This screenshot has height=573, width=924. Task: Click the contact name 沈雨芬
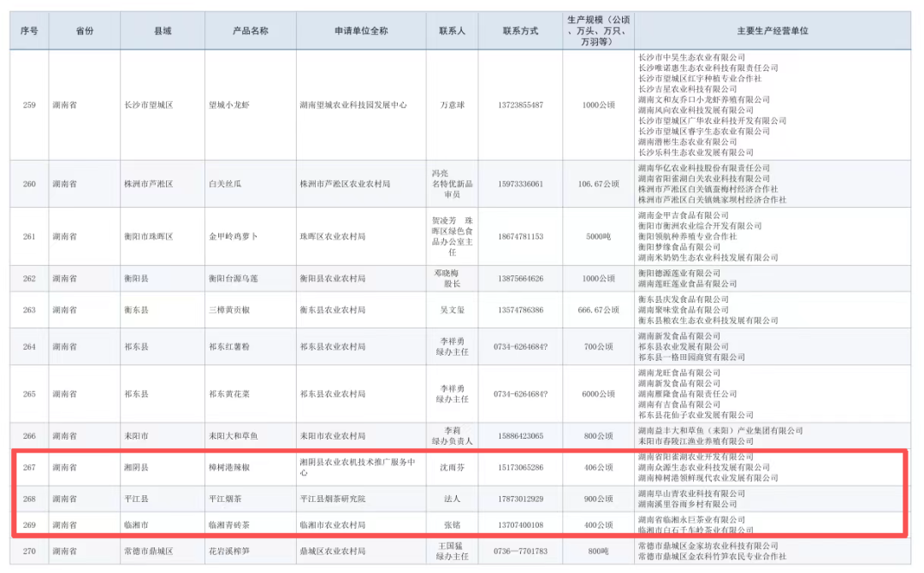[452, 467]
